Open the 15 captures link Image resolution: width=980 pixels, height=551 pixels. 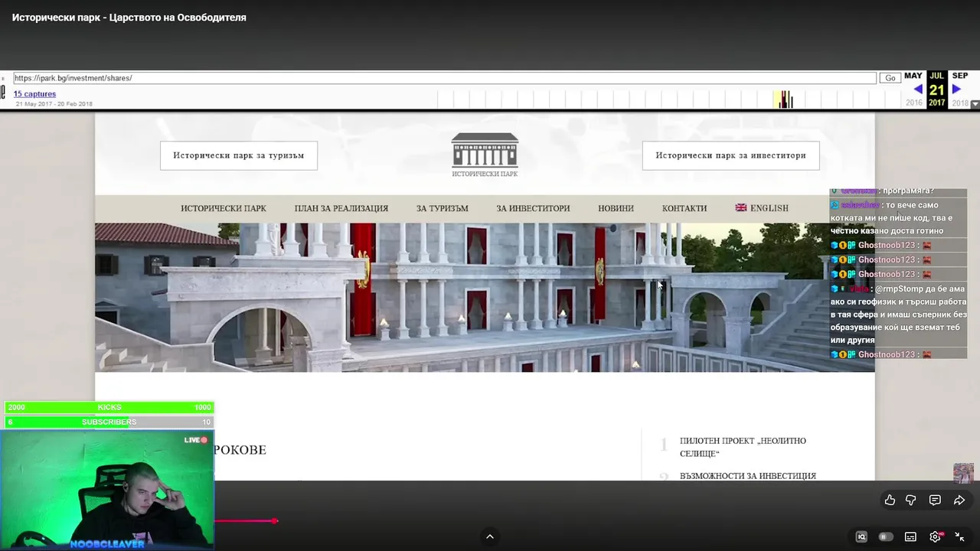point(34,93)
